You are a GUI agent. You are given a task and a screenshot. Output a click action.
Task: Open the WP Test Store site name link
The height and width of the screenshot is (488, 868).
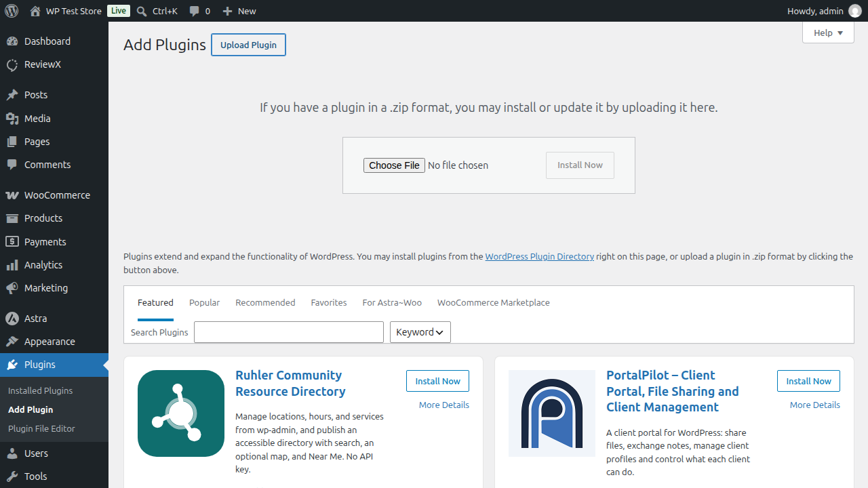click(73, 11)
